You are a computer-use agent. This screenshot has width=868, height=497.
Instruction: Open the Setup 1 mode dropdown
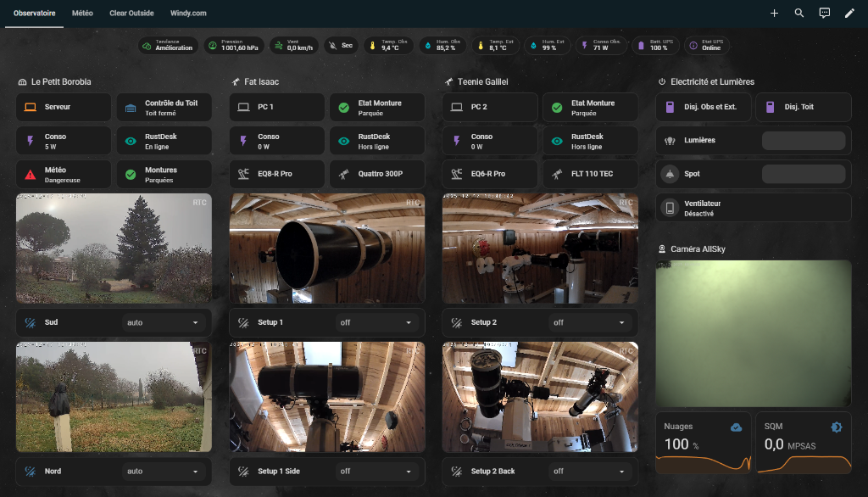click(x=376, y=322)
